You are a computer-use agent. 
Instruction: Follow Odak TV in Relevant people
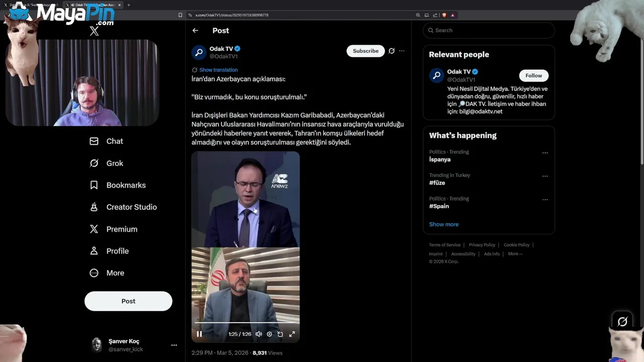pos(534,75)
